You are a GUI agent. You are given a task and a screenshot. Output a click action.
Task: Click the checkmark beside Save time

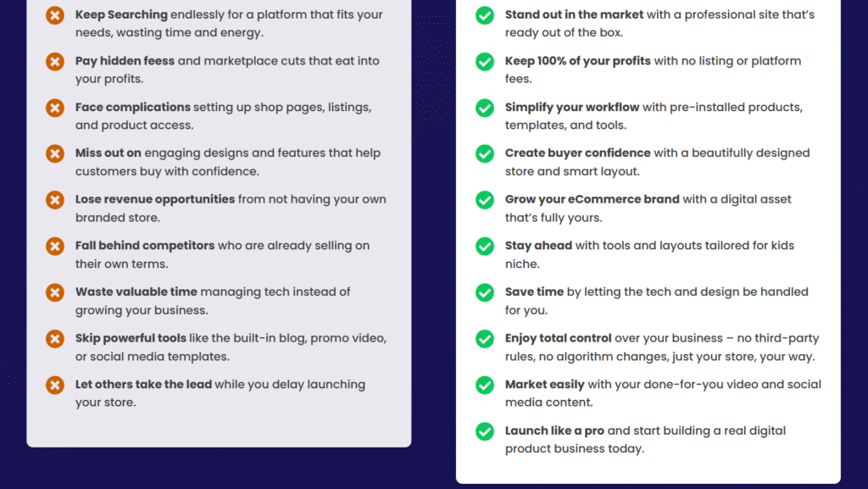485,292
